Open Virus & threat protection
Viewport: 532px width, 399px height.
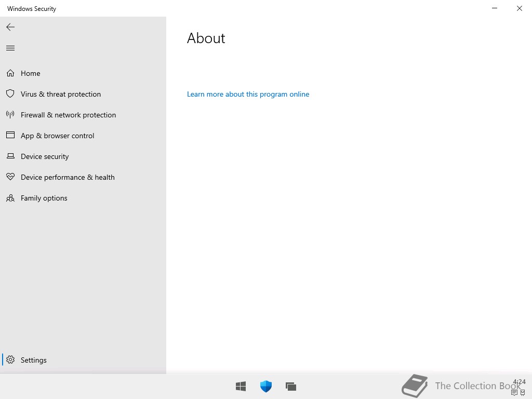(x=83, y=94)
